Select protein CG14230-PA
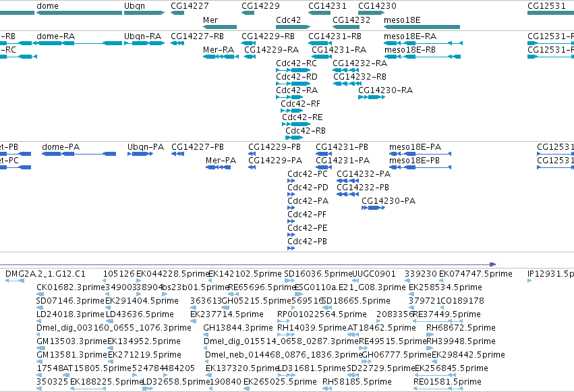Image resolution: width=574 pixels, height=392 pixels. click(374, 208)
